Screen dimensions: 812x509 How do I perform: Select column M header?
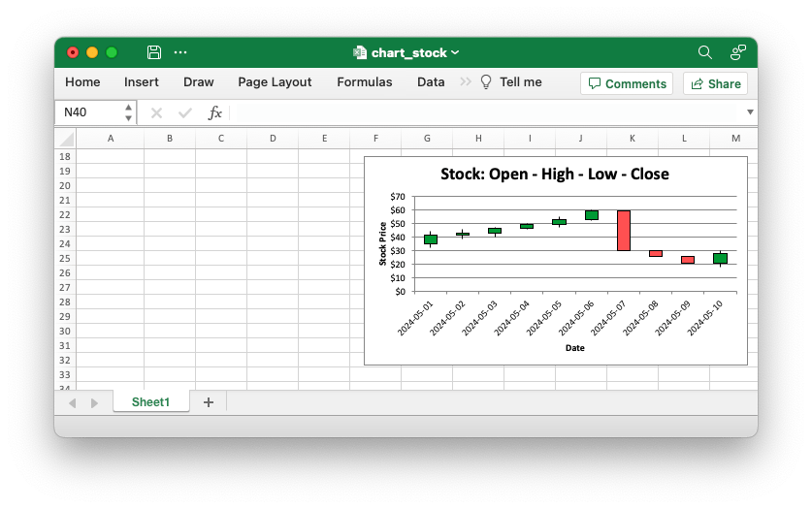pyautogui.click(x=735, y=139)
